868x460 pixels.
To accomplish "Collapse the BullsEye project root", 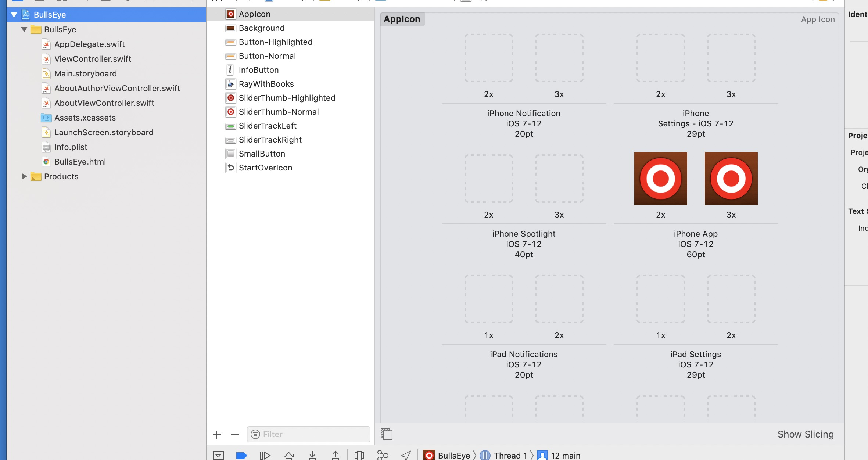I will tap(14, 15).
